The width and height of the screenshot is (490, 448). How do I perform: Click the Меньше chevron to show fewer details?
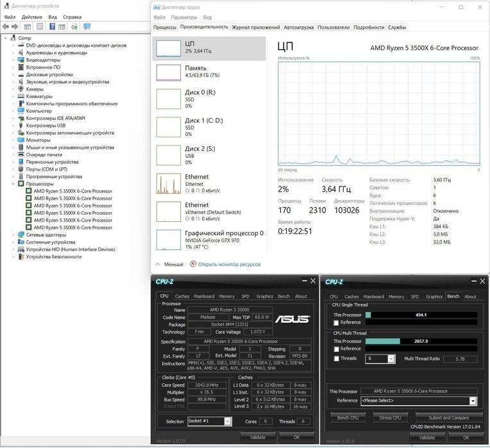(158, 264)
